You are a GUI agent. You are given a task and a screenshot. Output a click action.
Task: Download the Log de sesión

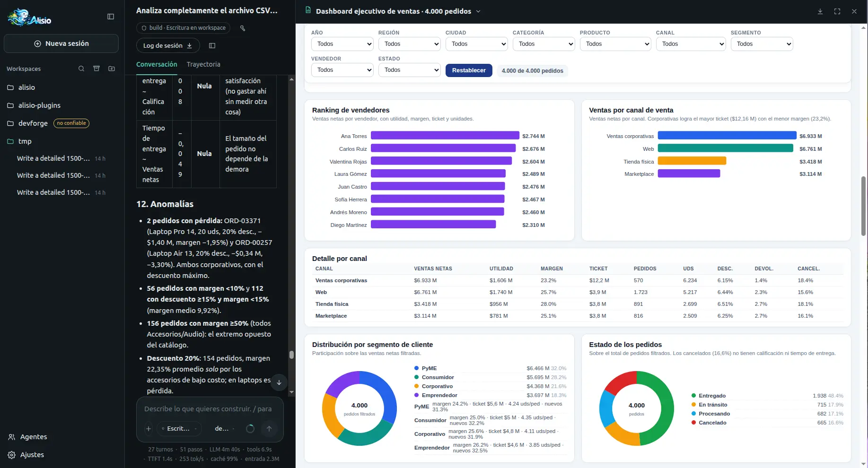[168, 45]
